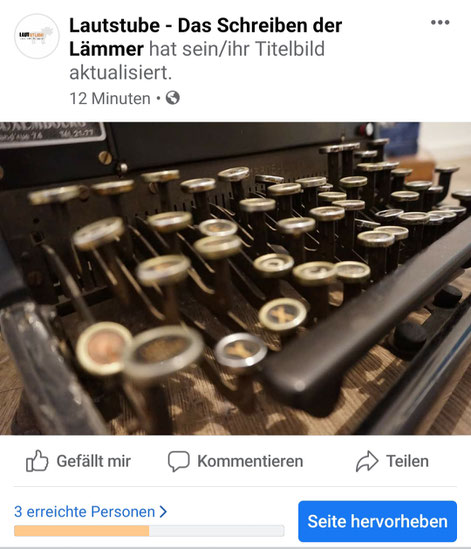
Task: Click the speech bubble comment icon
Action: tap(179, 461)
